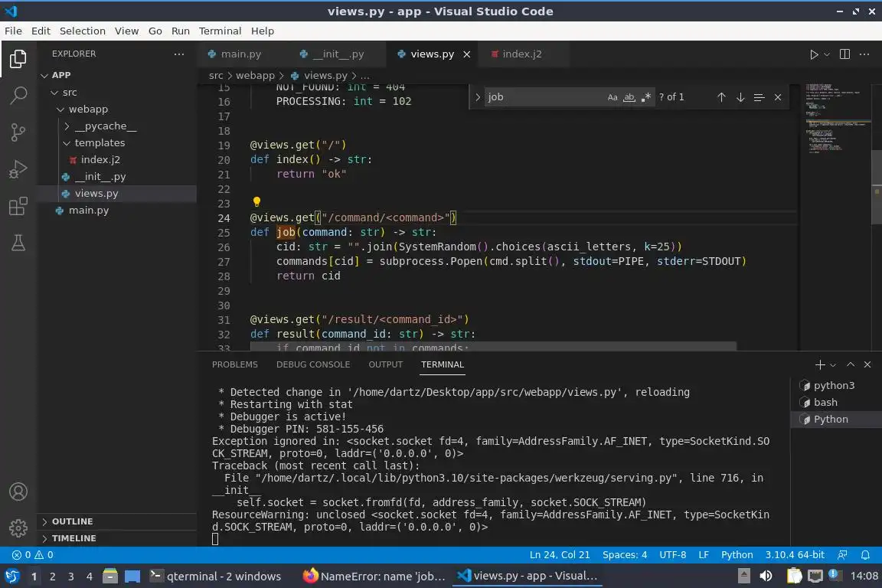Open Explorer Views and More Actions ellipsis
This screenshot has width=882, height=588.
tap(179, 54)
